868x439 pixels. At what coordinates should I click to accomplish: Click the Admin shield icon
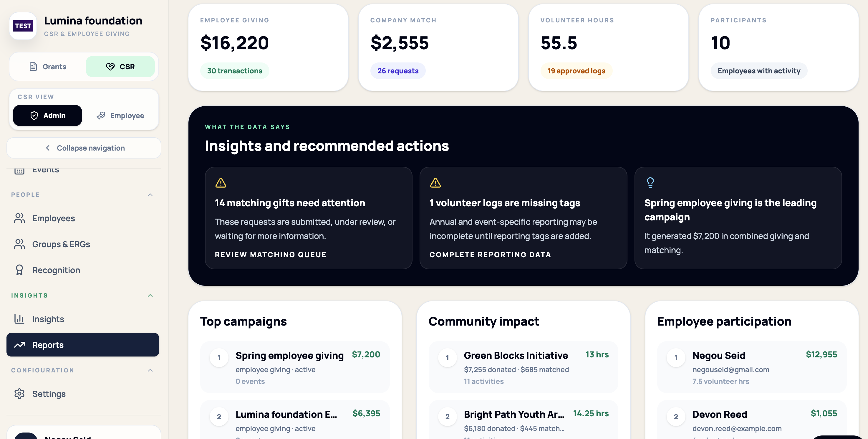click(34, 116)
